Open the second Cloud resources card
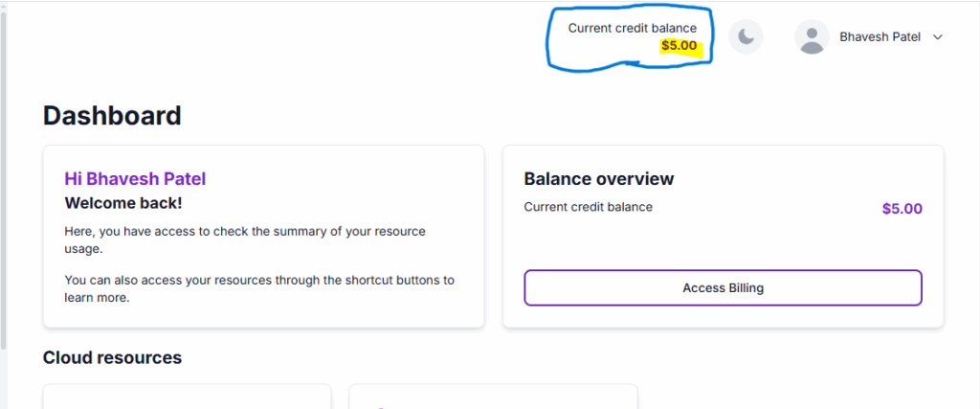Viewport: 980px width, 409px height. coord(493,398)
